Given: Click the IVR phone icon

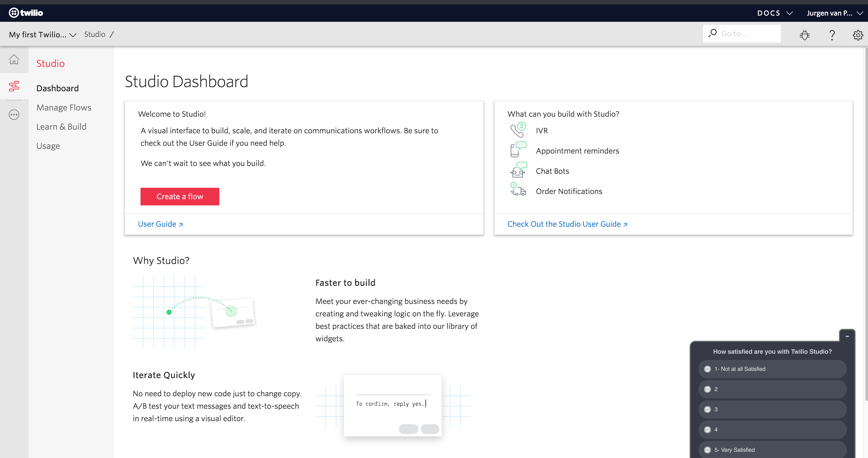Looking at the screenshot, I should point(518,130).
